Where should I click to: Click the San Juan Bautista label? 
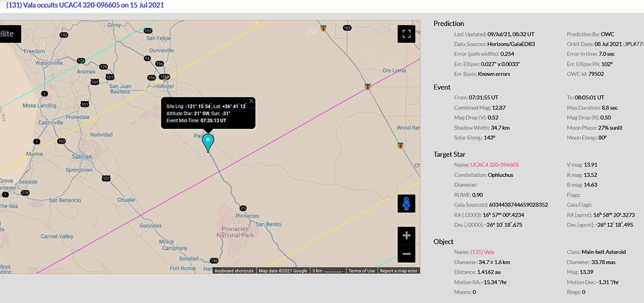click(x=120, y=89)
